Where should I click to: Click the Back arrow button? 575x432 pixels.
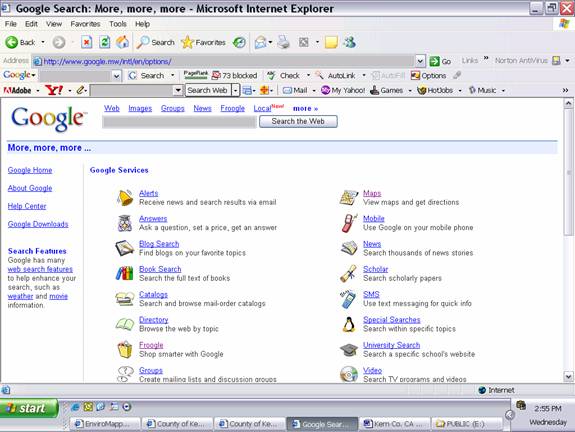[x=20, y=43]
